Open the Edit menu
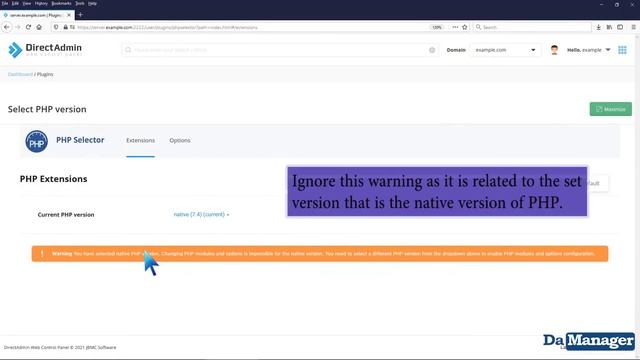Screen dimensions: 640x360 (15, 3)
